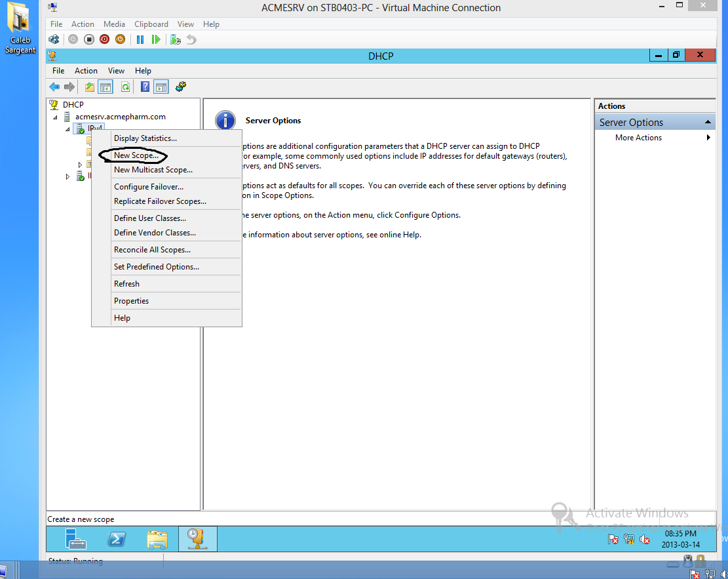Image resolution: width=728 pixels, height=579 pixels.
Task: Toggle Show/Hide Console Tree icon
Action: pos(105,87)
